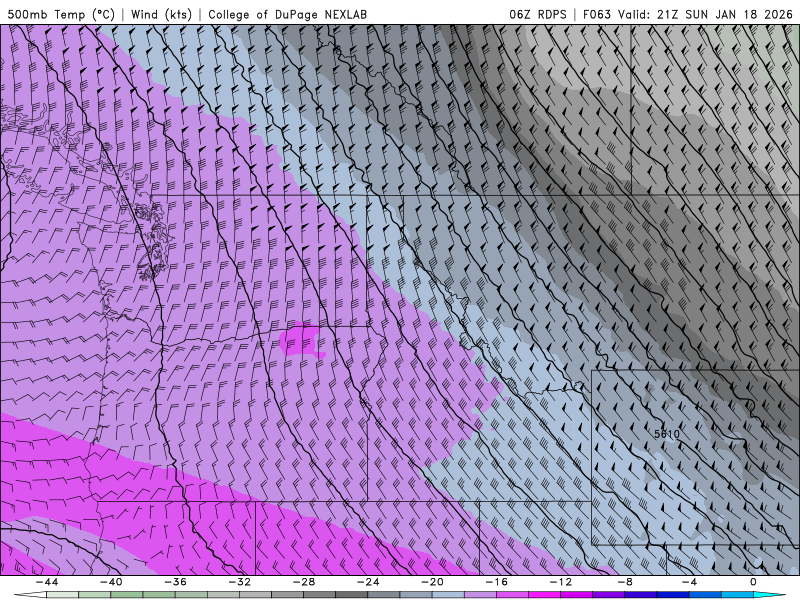The width and height of the screenshot is (800, 600).
Task: Click the "5610" height contour label
Action: coord(667,434)
